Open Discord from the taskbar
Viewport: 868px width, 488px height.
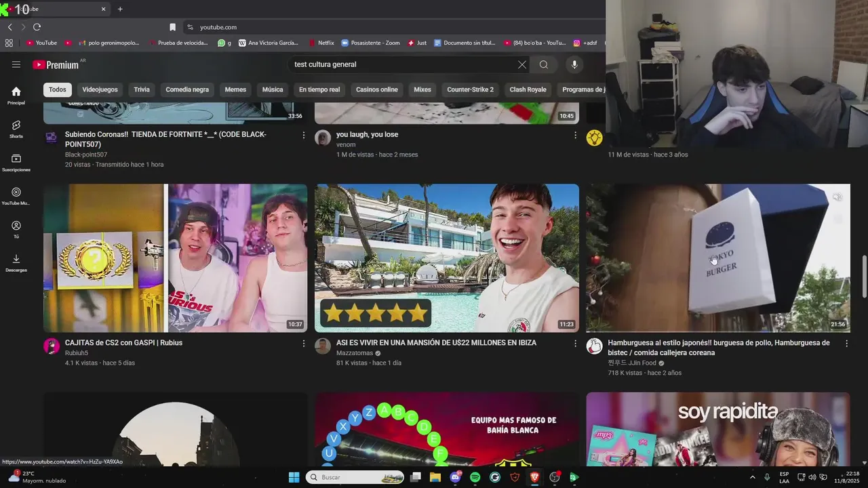pyautogui.click(x=456, y=477)
